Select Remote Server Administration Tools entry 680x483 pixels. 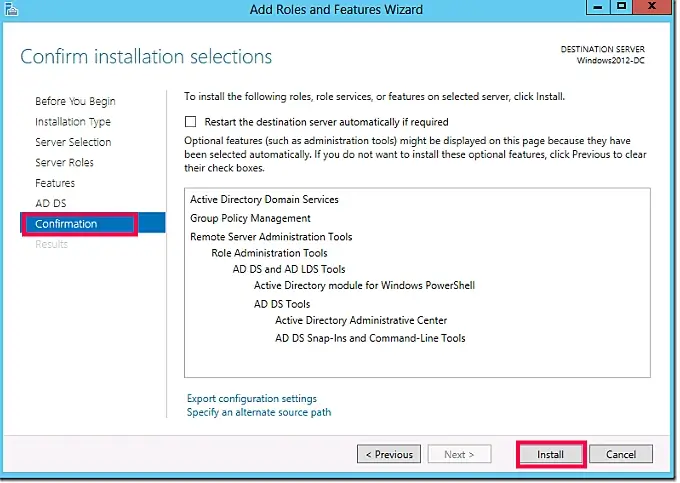pyautogui.click(x=271, y=237)
